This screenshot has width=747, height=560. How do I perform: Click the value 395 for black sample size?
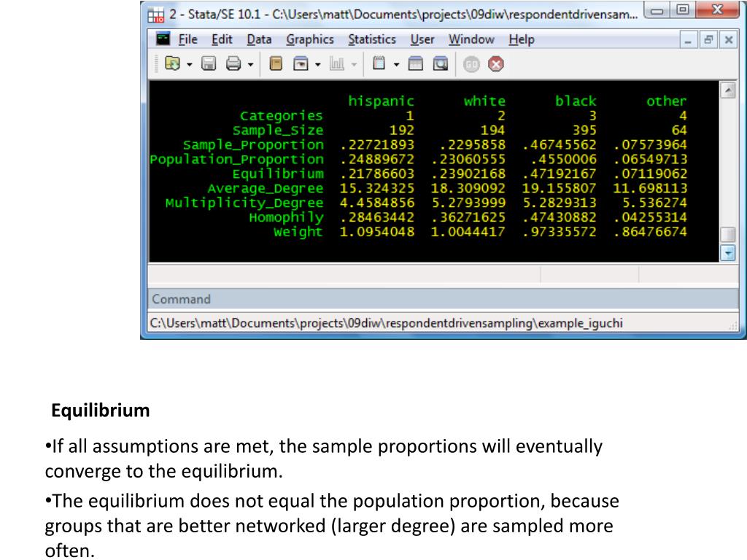tap(584, 130)
